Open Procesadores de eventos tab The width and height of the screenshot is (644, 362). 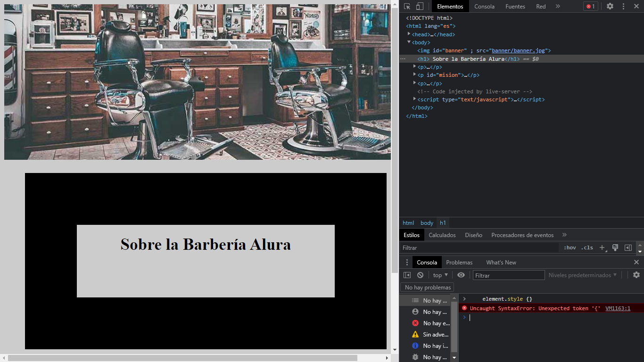point(522,235)
